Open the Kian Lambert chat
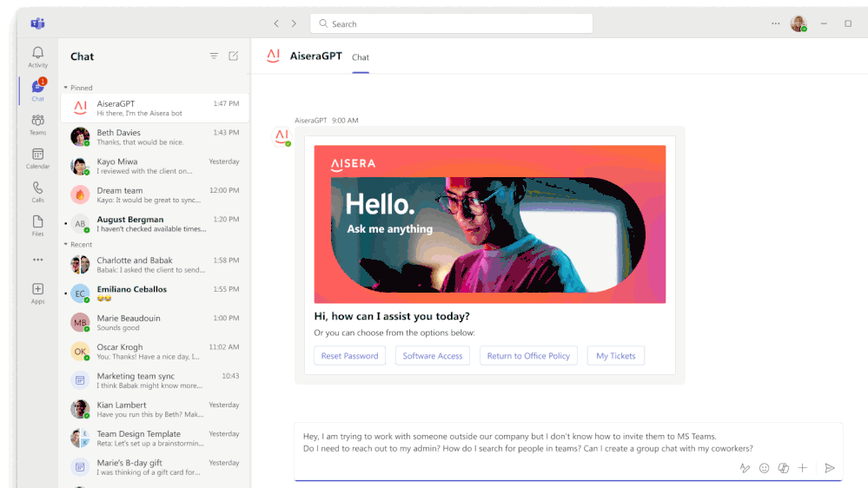868x488 pixels. pos(155,409)
